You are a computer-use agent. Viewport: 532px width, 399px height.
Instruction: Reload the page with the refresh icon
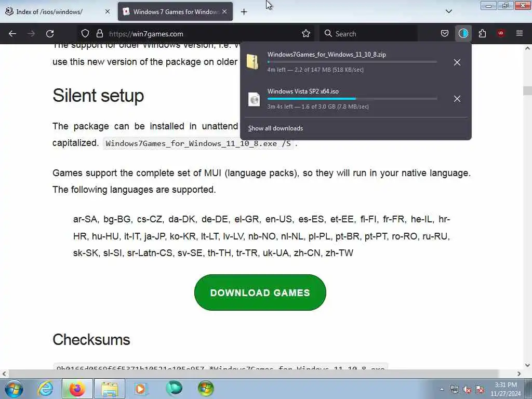pos(50,34)
